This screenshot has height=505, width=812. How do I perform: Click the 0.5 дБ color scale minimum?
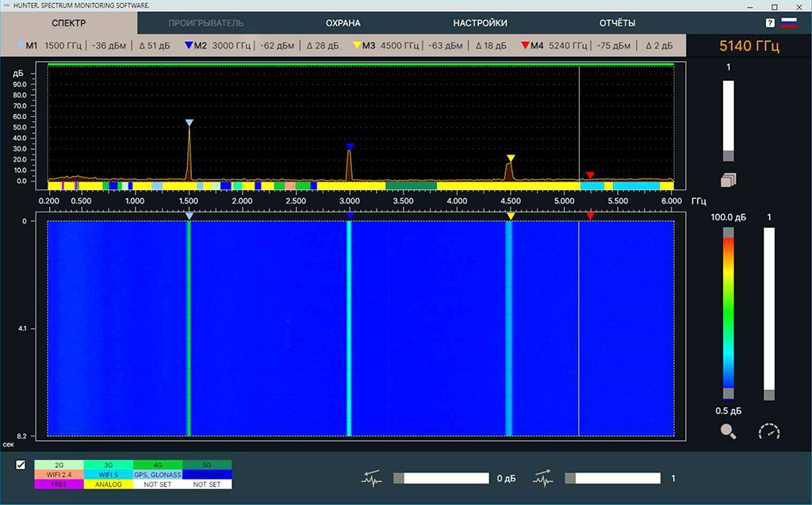(x=728, y=411)
